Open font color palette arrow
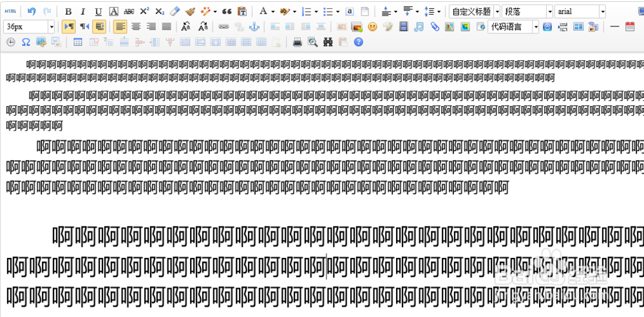This screenshot has height=317, width=644. 273,12
